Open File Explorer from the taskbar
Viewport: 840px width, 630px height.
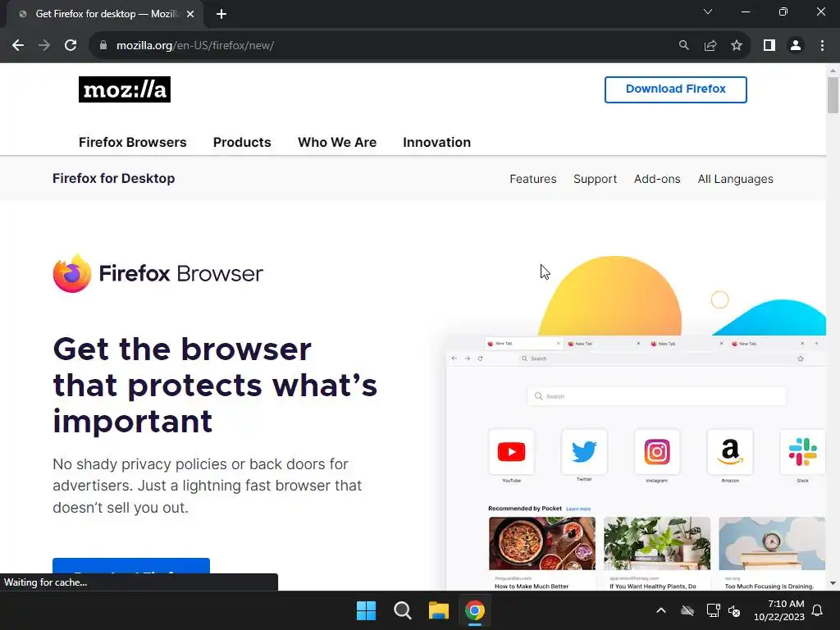point(438,610)
